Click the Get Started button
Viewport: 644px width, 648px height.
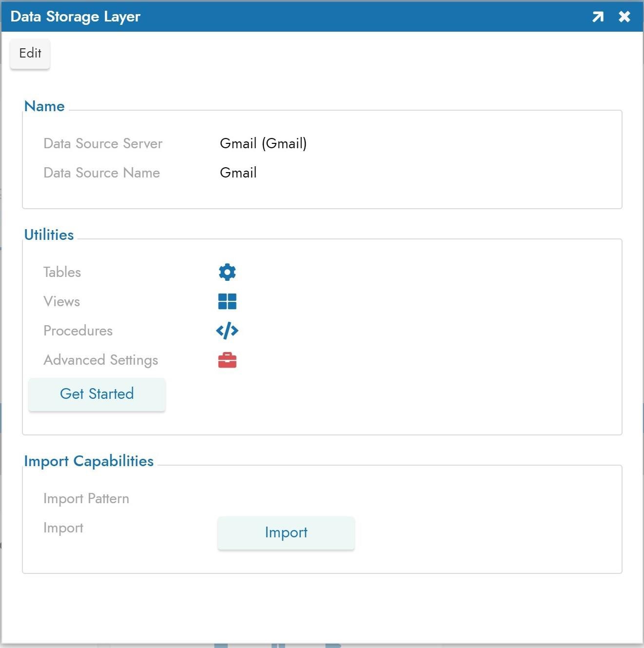97,394
